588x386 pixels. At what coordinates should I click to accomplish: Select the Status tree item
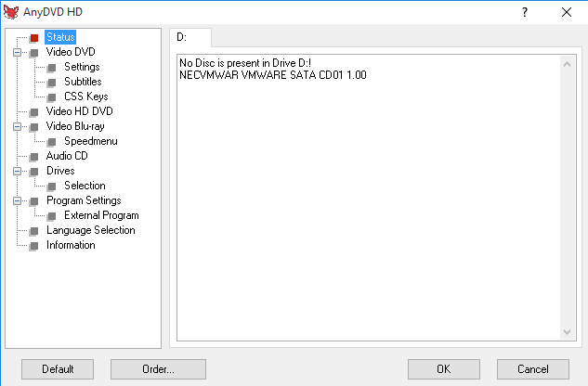[x=60, y=37]
